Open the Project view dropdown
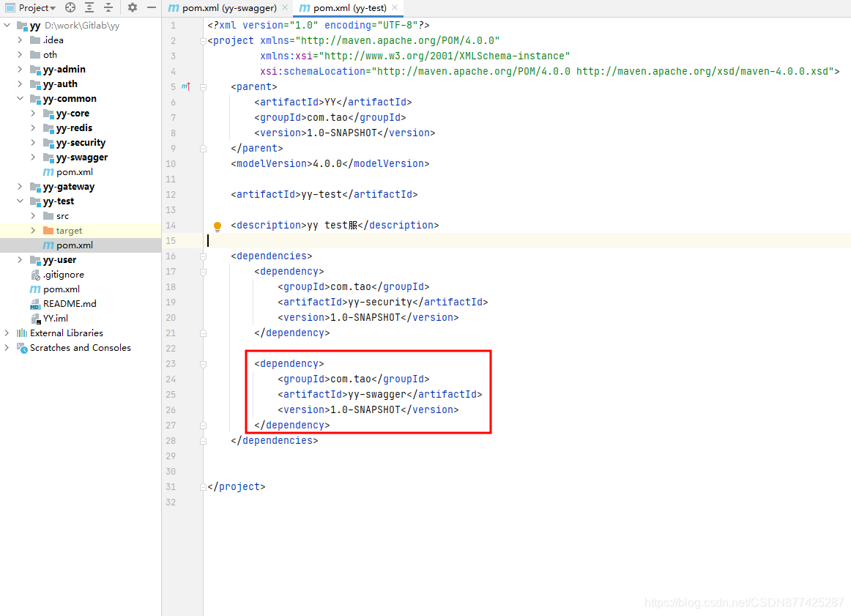Screen dimensions: 851x616 [31, 7]
